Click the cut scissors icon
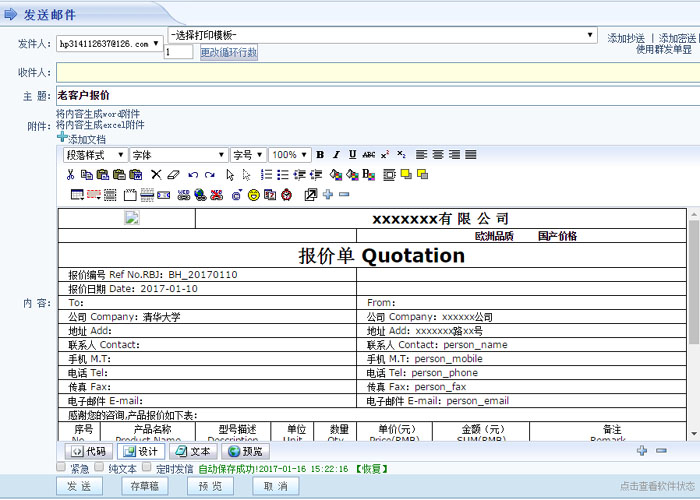This screenshot has height=500, width=700. coord(70,175)
